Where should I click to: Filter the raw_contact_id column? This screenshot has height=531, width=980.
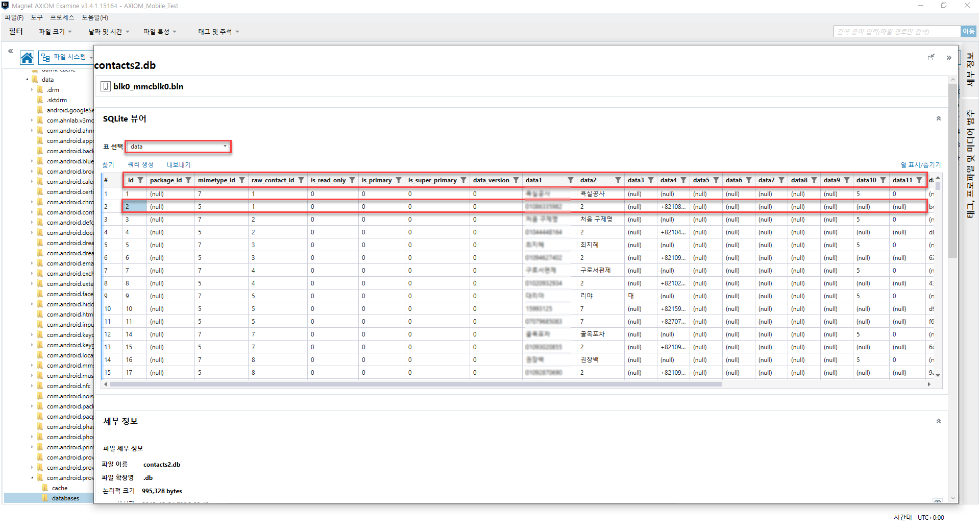(301, 180)
